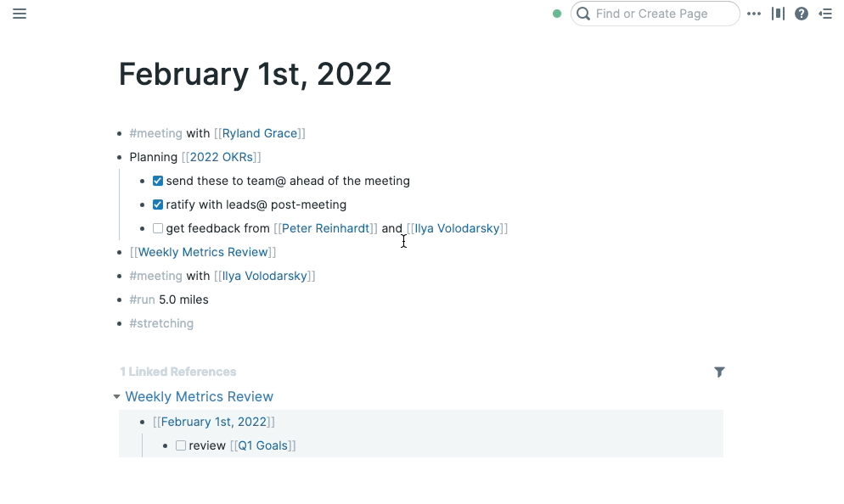Image resolution: width=844 pixels, height=504 pixels.
Task: Click the 1 Linked References heading
Action: (x=177, y=372)
